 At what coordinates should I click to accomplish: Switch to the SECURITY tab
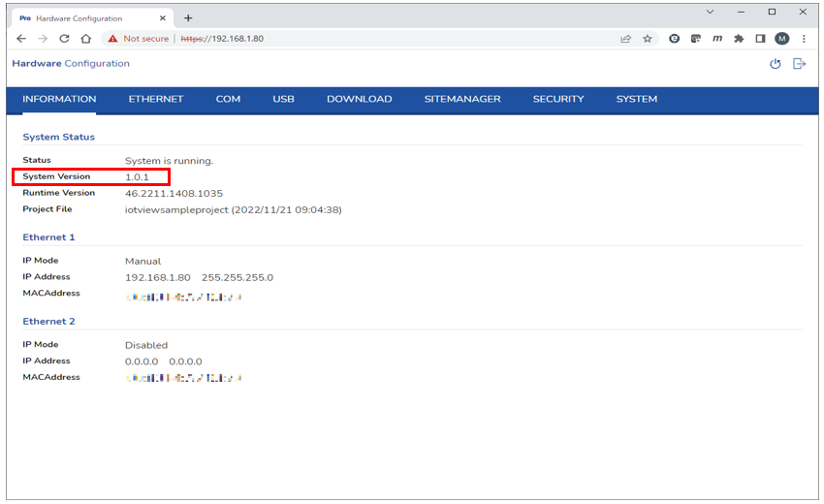point(558,99)
